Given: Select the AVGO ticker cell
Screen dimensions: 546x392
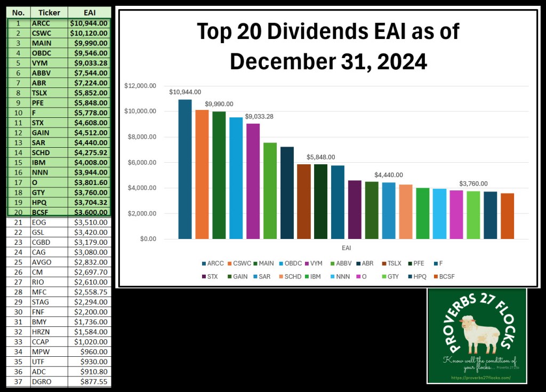Looking at the screenshot, I should point(42,261).
